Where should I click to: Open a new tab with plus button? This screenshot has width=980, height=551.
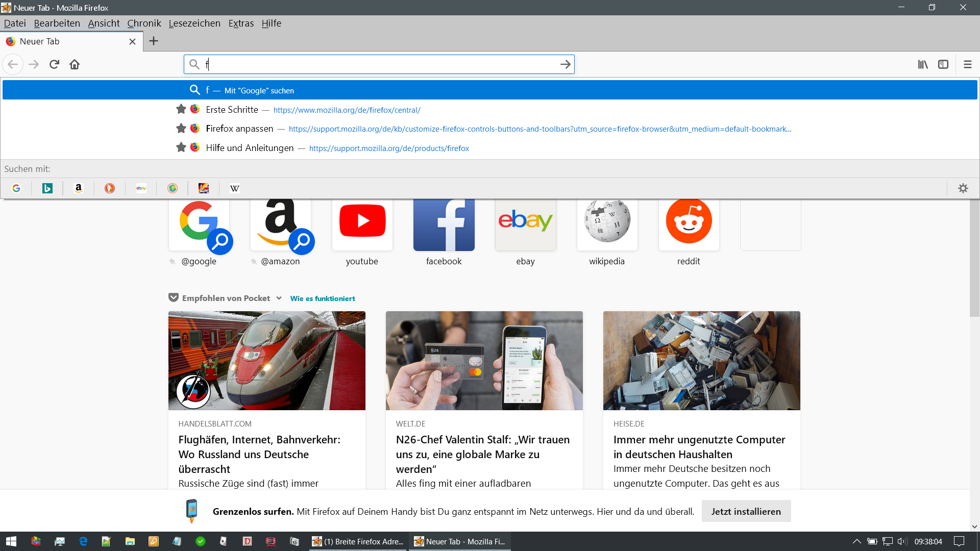153,41
